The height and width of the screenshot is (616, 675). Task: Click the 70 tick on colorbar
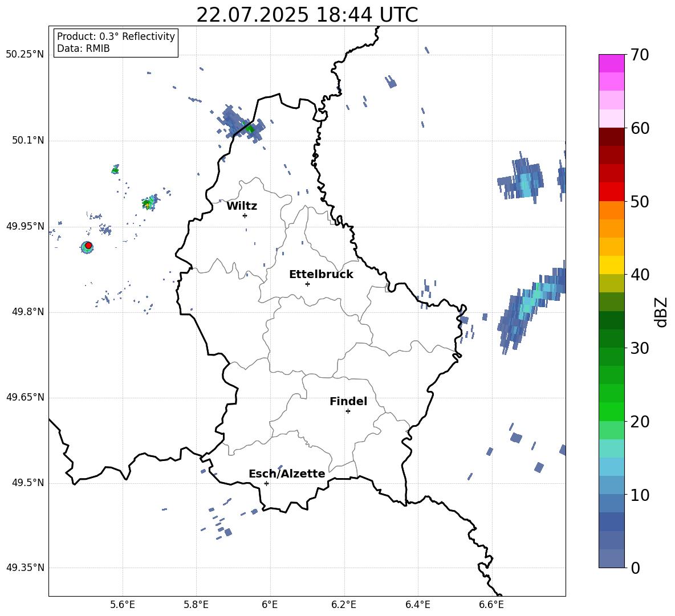click(x=640, y=55)
